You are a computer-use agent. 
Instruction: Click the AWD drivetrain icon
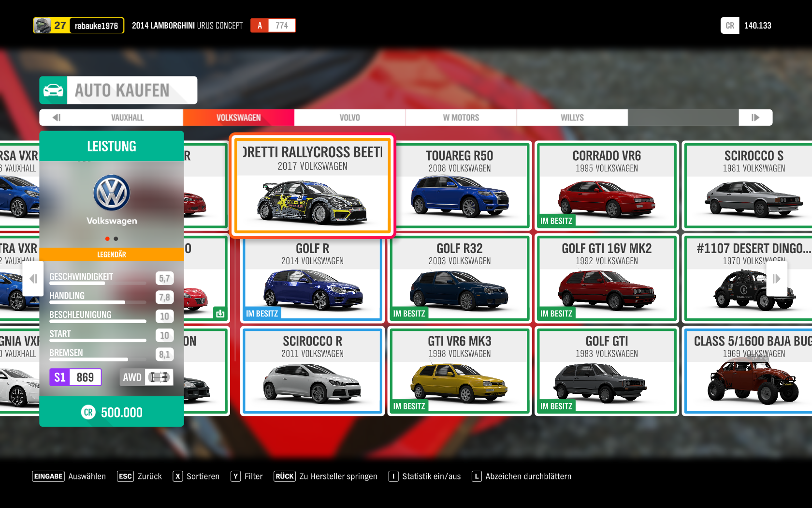(159, 377)
